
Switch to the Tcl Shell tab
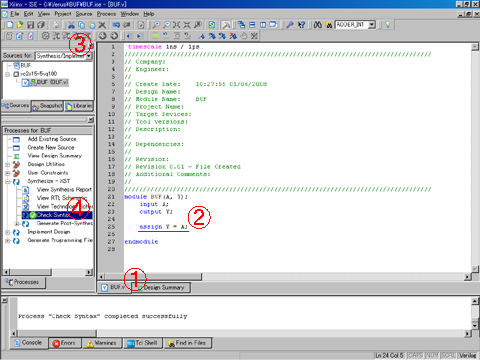[x=143, y=343]
